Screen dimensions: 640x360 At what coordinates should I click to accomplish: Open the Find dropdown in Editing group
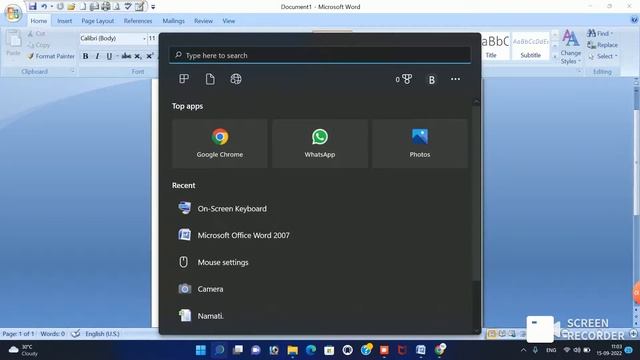(x=601, y=33)
